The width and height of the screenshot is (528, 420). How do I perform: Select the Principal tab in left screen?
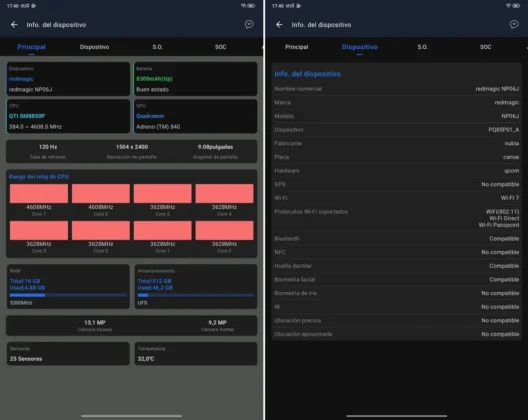click(31, 47)
